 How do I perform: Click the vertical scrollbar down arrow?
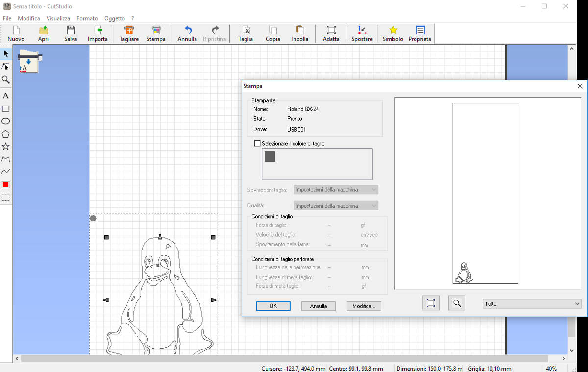[x=571, y=350]
